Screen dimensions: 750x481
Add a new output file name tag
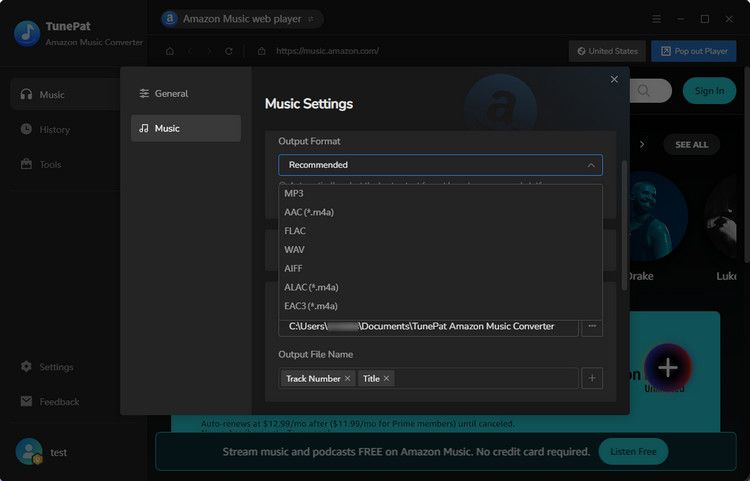point(592,378)
